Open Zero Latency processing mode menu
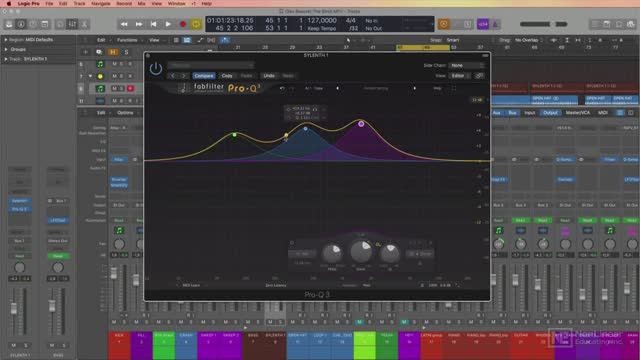Screen dimensions: 640x360 click(276, 285)
